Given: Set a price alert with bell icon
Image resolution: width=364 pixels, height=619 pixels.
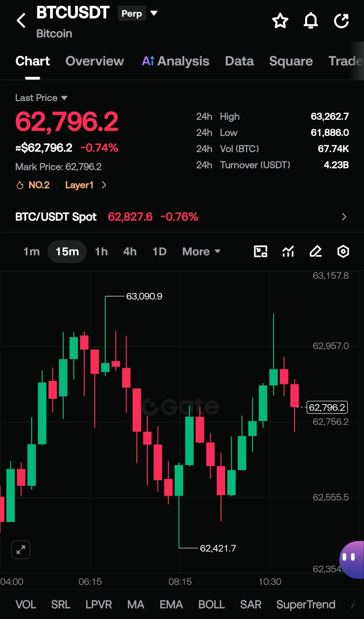Looking at the screenshot, I should coord(311,20).
